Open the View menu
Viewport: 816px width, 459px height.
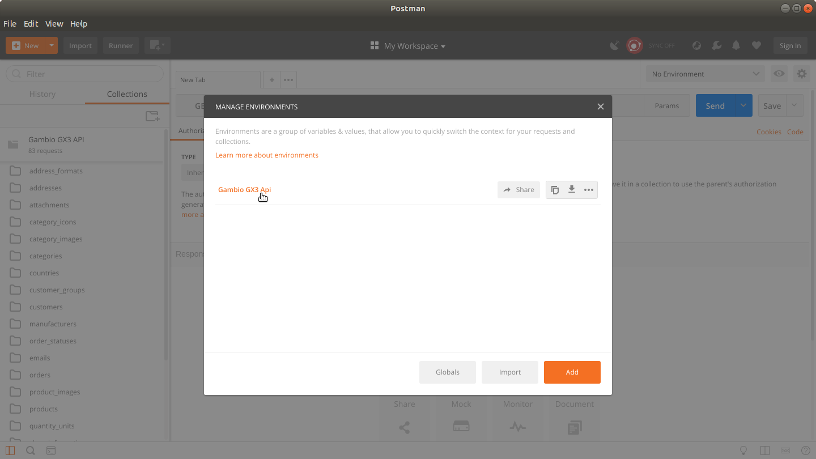tap(54, 23)
